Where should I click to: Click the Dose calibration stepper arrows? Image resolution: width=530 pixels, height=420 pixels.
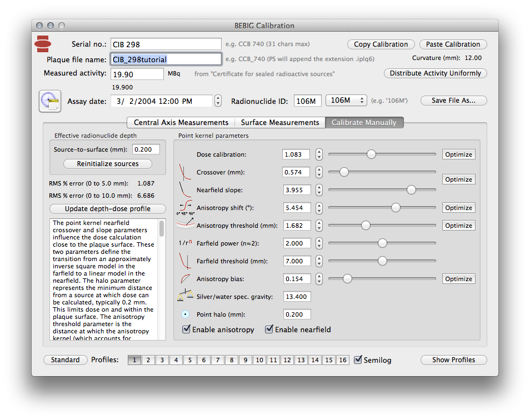[319, 154]
